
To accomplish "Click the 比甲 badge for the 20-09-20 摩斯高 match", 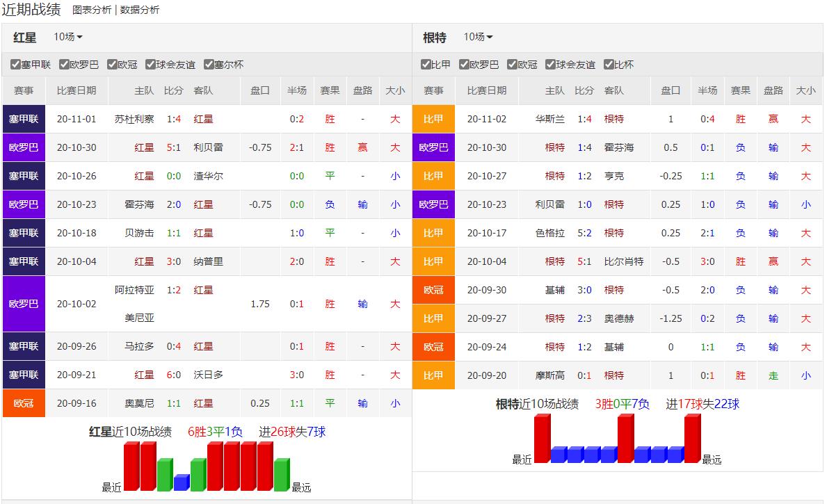I will tap(433, 375).
